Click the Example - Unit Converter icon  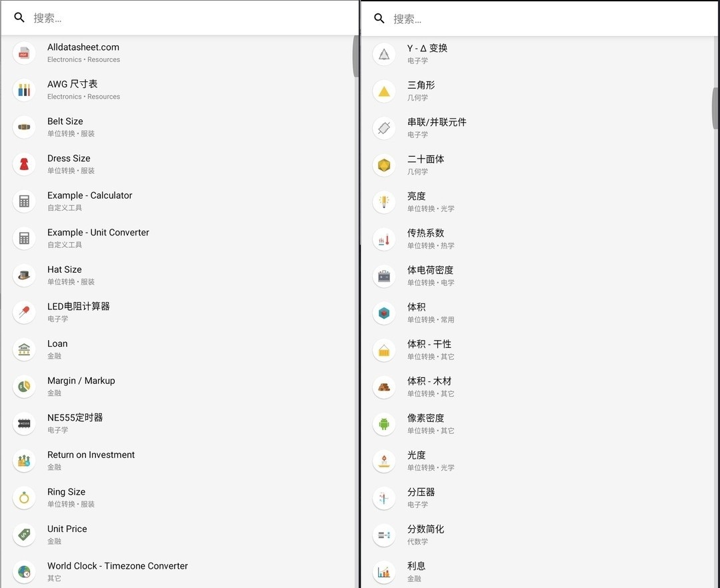pos(24,238)
